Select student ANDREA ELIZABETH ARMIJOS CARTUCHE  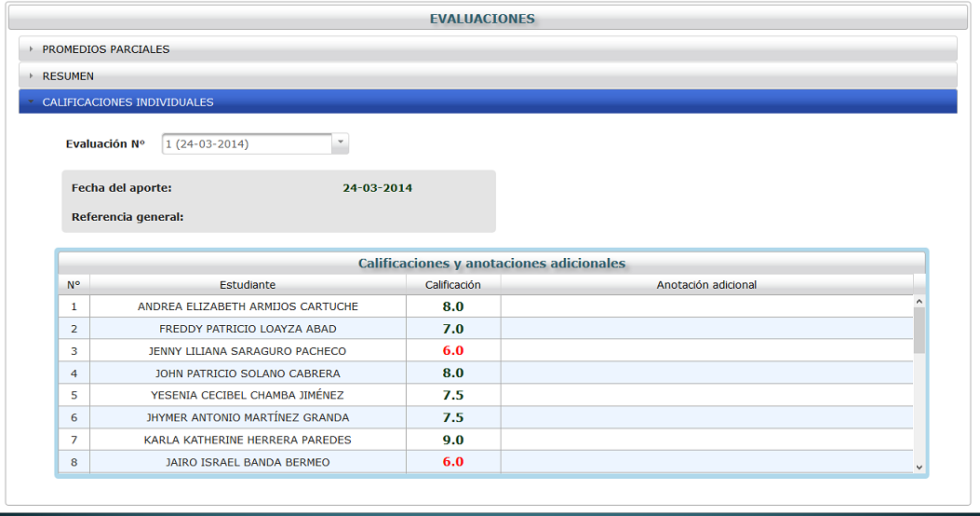point(248,306)
